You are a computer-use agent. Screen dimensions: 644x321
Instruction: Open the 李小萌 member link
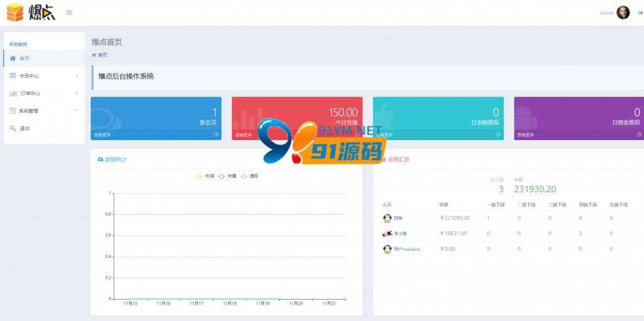coord(401,234)
